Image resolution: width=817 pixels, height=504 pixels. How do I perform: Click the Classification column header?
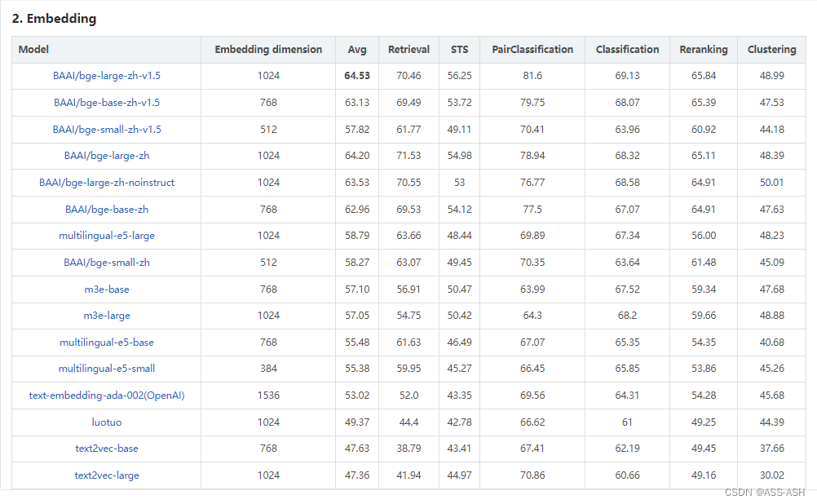pyautogui.click(x=627, y=50)
